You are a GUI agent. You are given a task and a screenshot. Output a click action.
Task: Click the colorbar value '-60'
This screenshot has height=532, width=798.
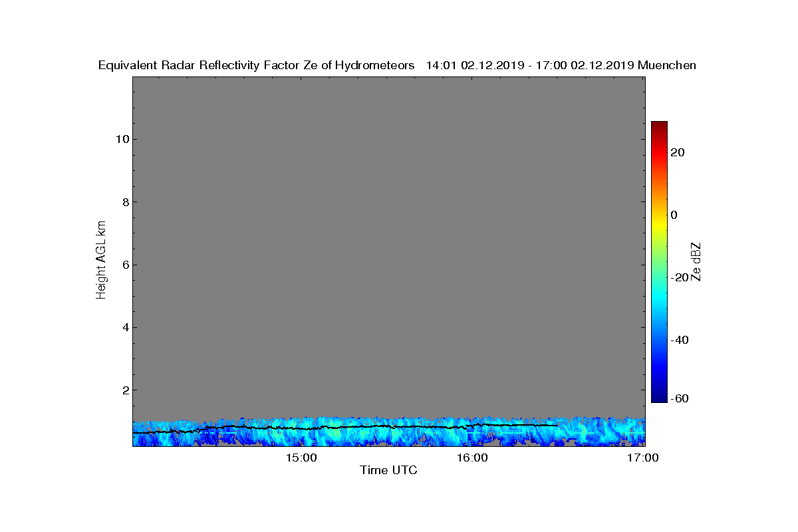tap(678, 398)
